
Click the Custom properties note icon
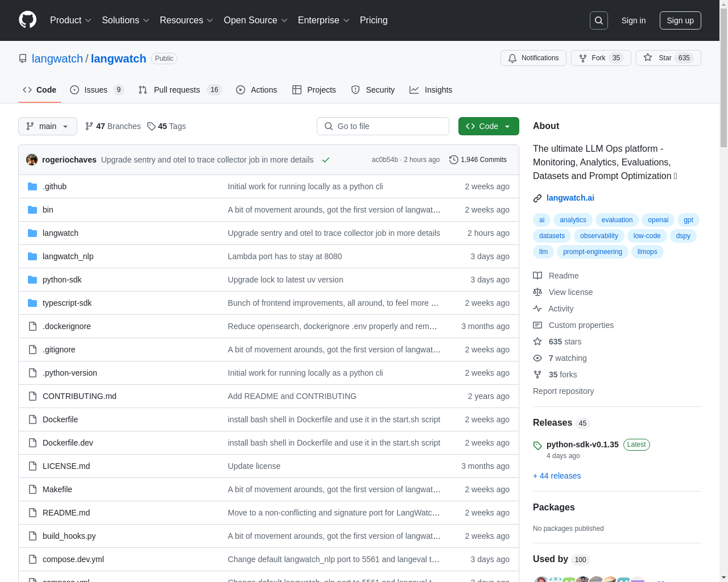tap(537, 325)
